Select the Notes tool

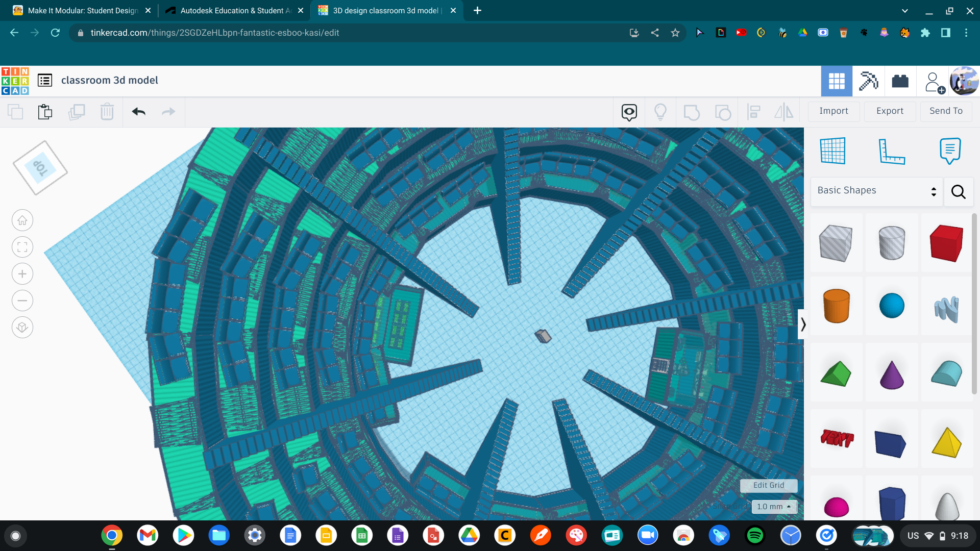click(950, 151)
